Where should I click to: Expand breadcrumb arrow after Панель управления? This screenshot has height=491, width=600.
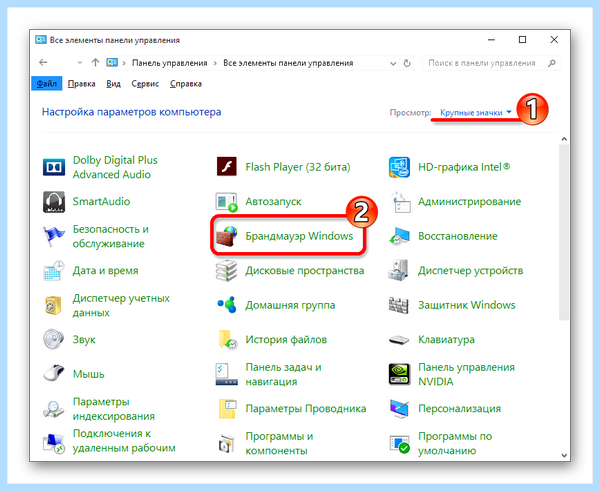[x=215, y=63]
